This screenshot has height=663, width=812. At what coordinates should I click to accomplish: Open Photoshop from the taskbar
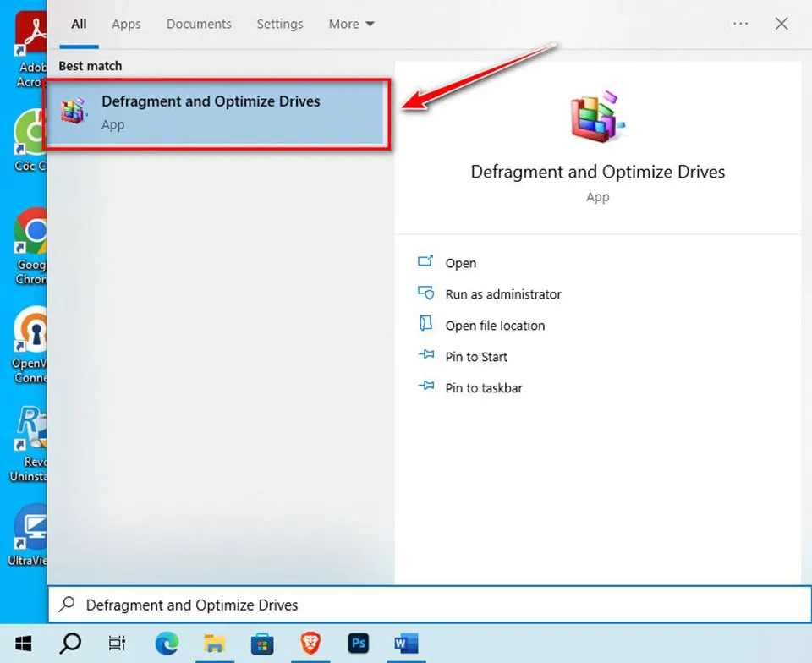[359, 644]
